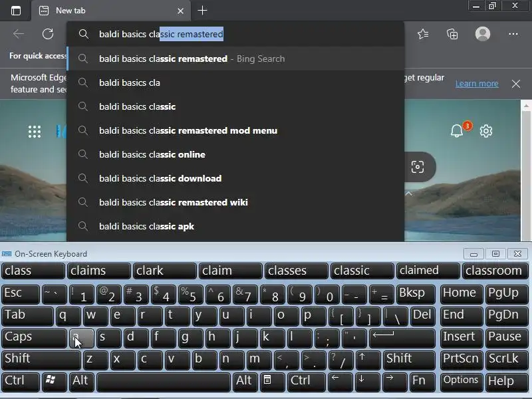This screenshot has height=399, width=532.
Task: Select suggestion baldi basics classic remastered wiki
Action: (235, 202)
